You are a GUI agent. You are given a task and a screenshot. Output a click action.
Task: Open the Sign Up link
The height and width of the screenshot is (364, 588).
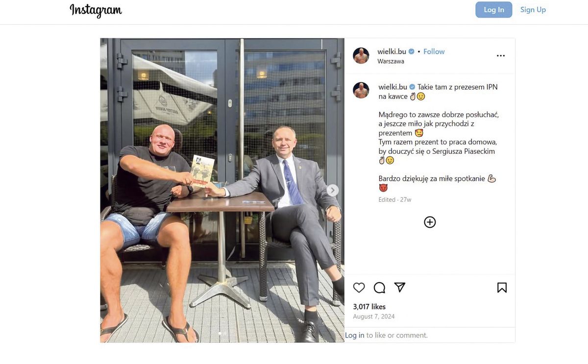click(533, 10)
